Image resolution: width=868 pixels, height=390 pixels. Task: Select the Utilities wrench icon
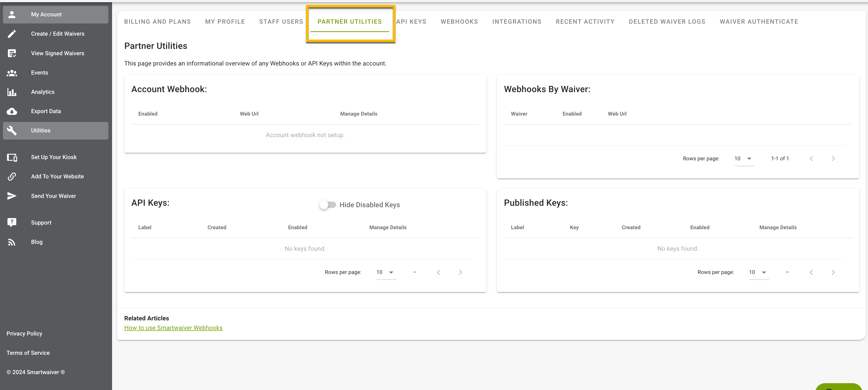click(x=12, y=130)
